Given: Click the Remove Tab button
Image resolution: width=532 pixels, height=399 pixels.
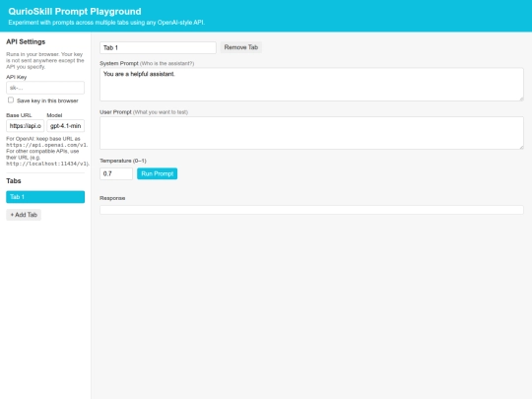Looking at the screenshot, I should tap(241, 47).
